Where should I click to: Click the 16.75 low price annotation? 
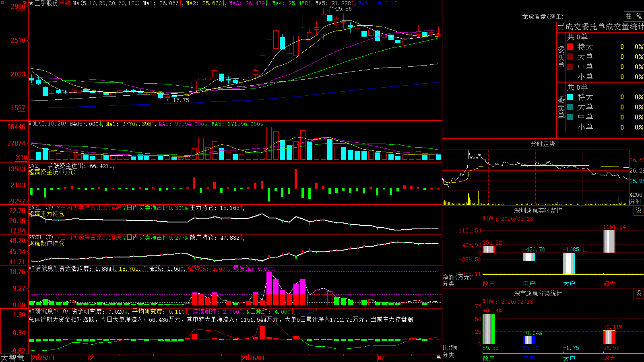181,100
